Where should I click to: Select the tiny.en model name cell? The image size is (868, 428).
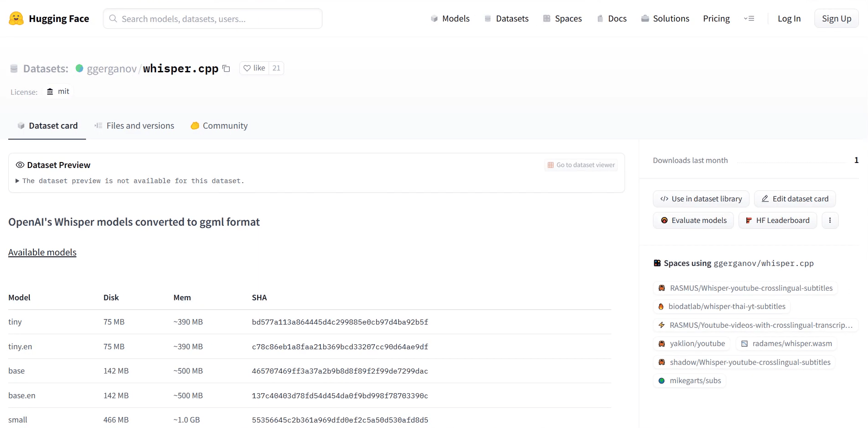pyautogui.click(x=20, y=347)
